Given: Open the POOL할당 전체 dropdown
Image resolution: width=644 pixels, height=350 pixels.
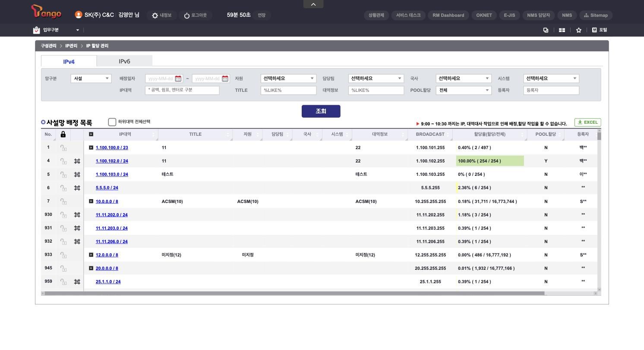Looking at the screenshot, I should click(464, 91).
